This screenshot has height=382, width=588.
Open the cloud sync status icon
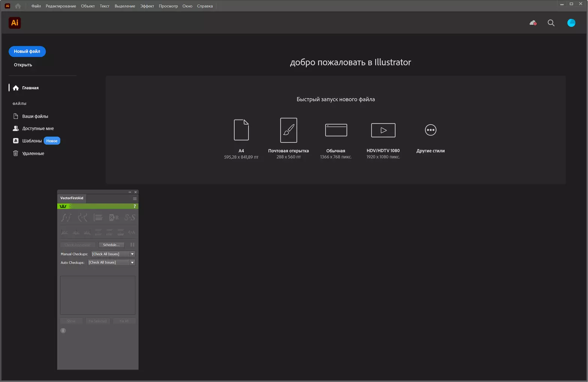[533, 23]
